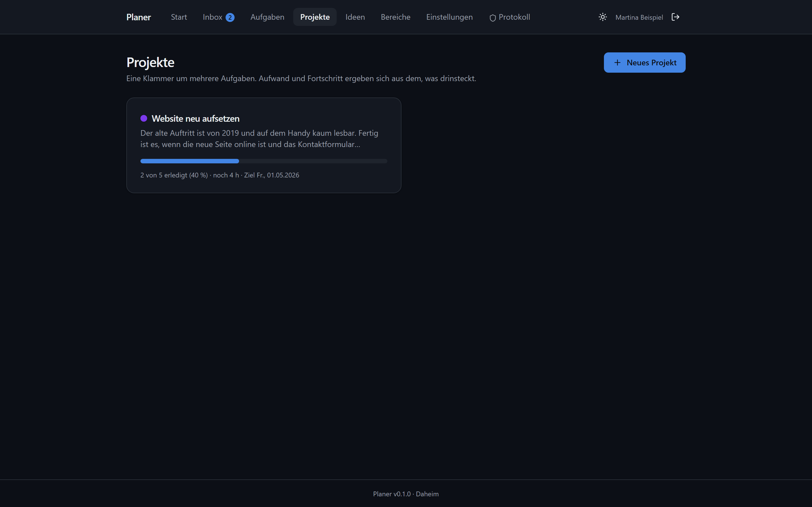Click the user name Martina Beispiel
This screenshot has height=507, width=812.
pyautogui.click(x=639, y=17)
